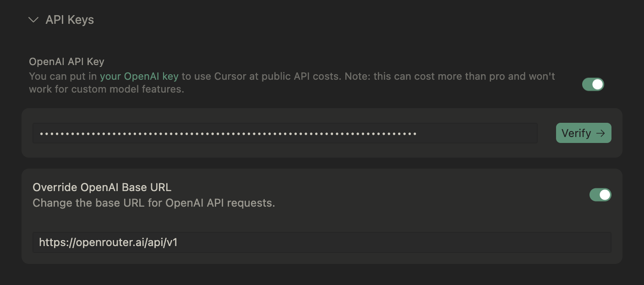
Task: Click the "Verify" word in green button
Action: pyautogui.click(x=576, y=133)
